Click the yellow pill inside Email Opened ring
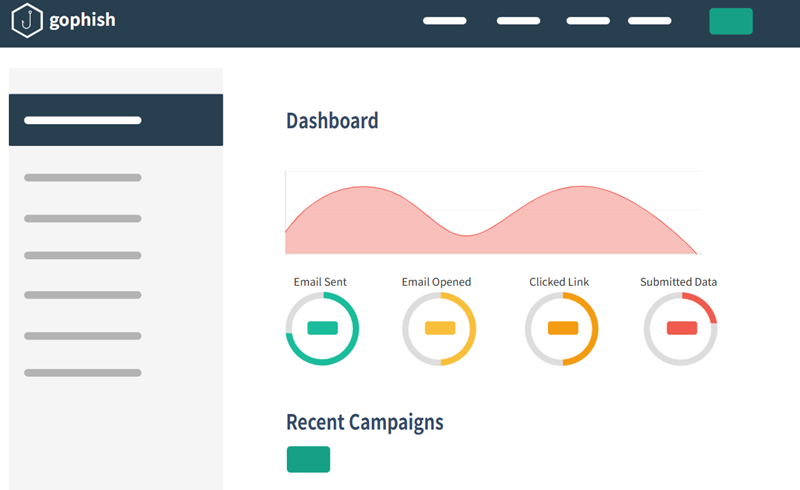Image resolution: width=800 pixels, height=490 pixels. pyautogui.click(x=440, y=328)
